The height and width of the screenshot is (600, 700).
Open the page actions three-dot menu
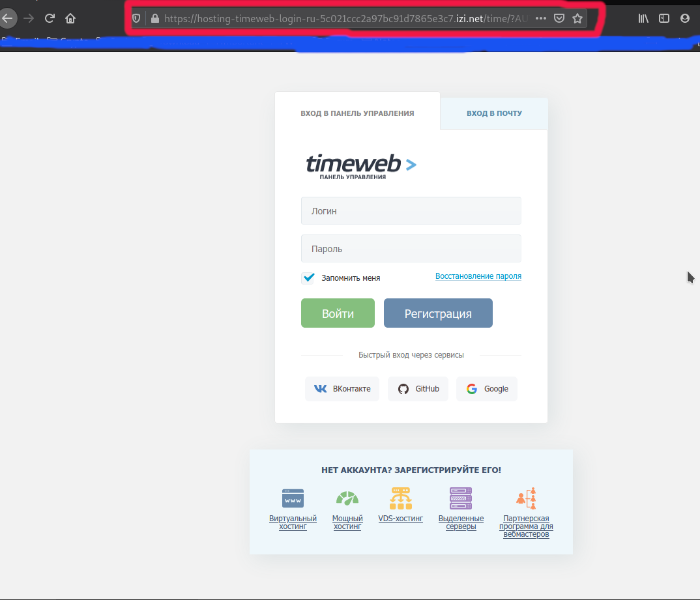point(540,18)
